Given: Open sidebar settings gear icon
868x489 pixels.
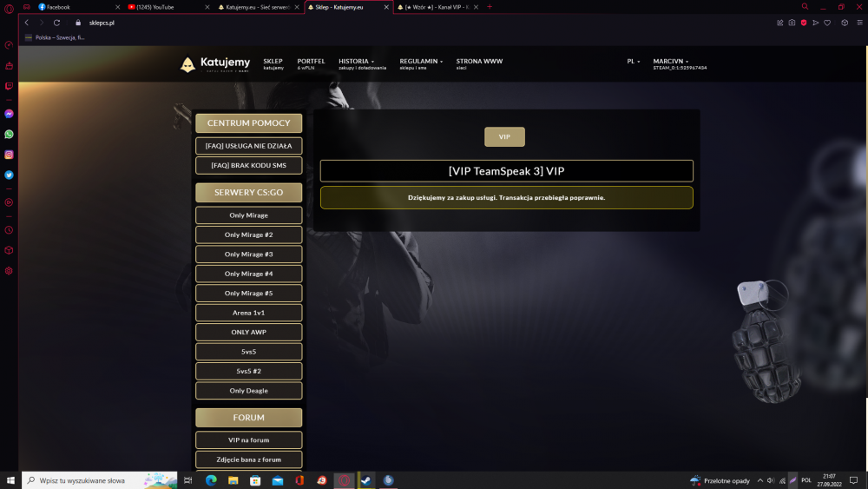Looking at the screenshot, I should coord(9,271).
